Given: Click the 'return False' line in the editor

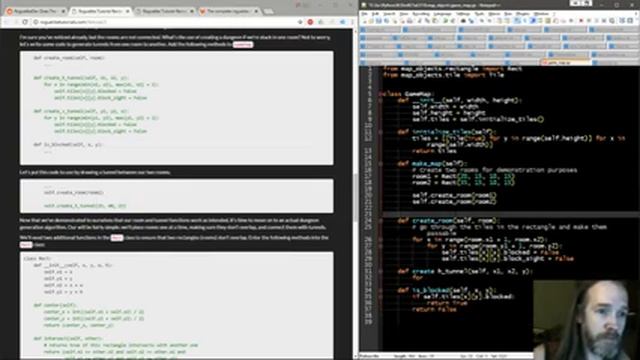Looking at the screenshot, I should coord(434,309).
